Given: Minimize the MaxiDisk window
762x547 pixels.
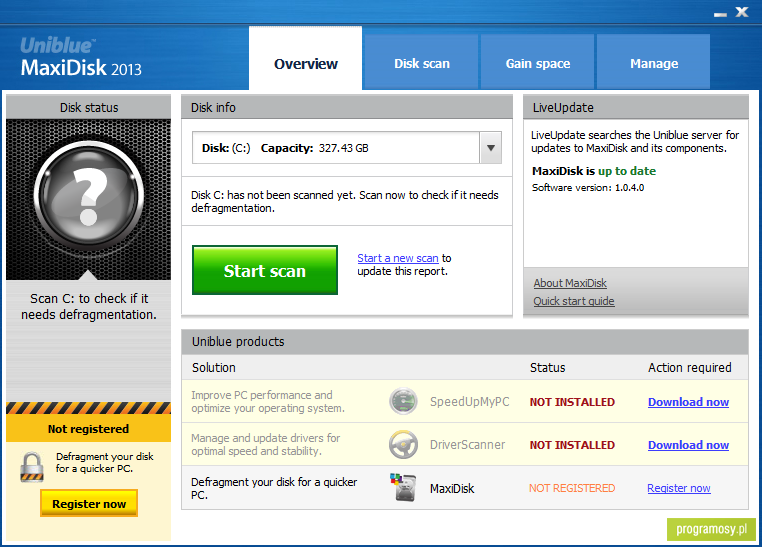Looking at the screenshot, I should (x=720, y=13).
